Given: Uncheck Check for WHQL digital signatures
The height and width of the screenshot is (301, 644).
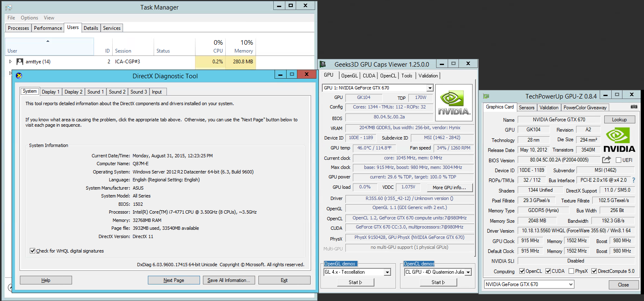Looking at the screenshot, I should [x=33, y=251].
